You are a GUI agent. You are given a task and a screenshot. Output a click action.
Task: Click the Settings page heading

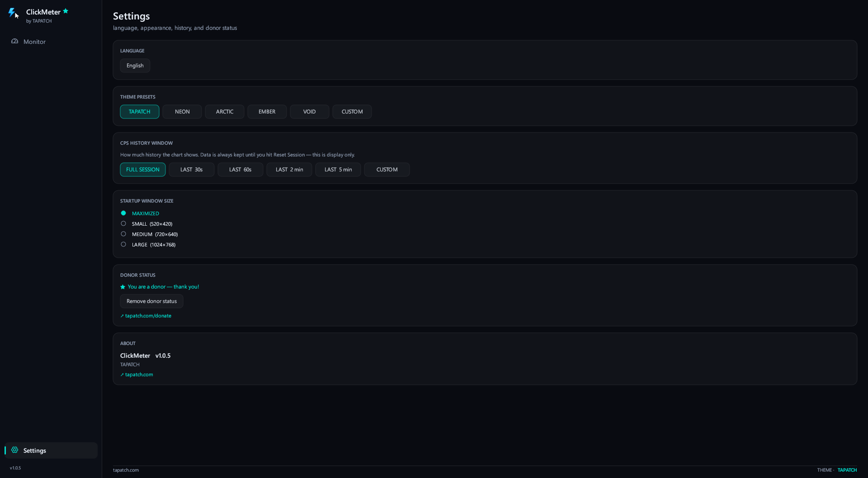(x=132, y=16)
